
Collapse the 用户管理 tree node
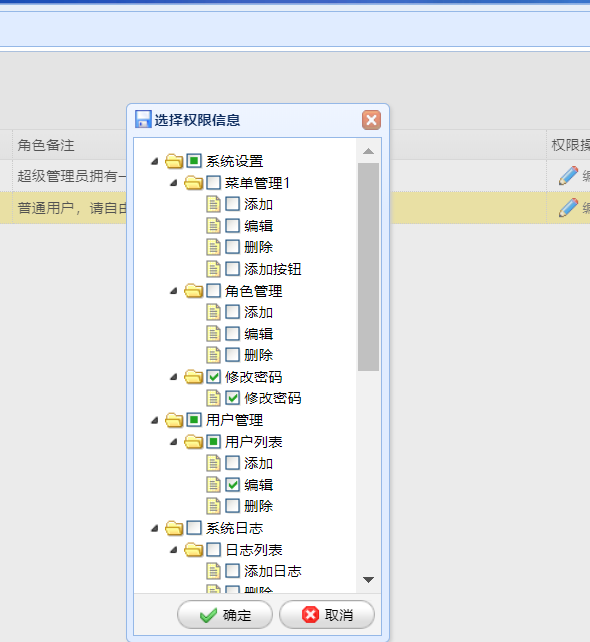(x=155, y=420)
